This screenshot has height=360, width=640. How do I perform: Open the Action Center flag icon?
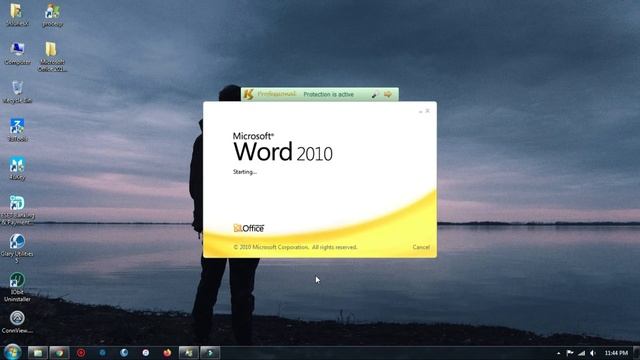pyautogui.click(x=570, y=353)
